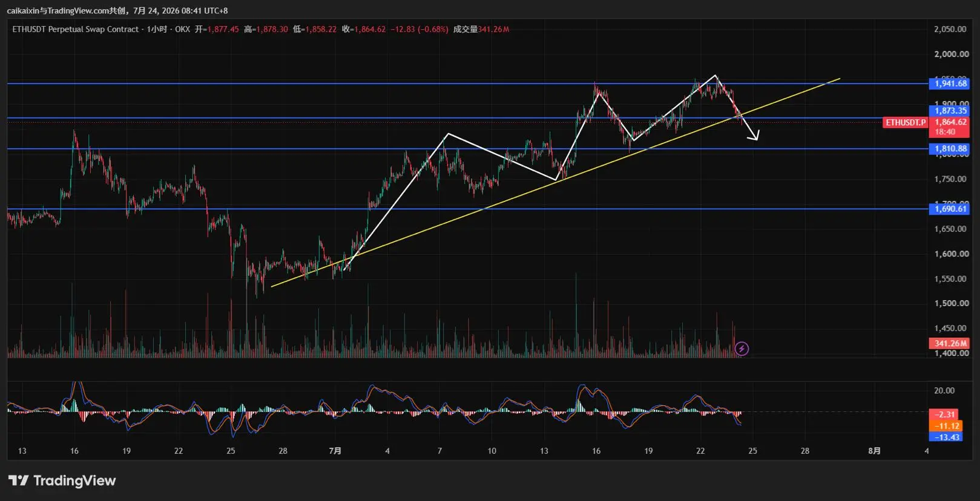Click the 2,050.00 price axis tick
The width and height of the screenshot is (980, 501).
coord(951,29)
